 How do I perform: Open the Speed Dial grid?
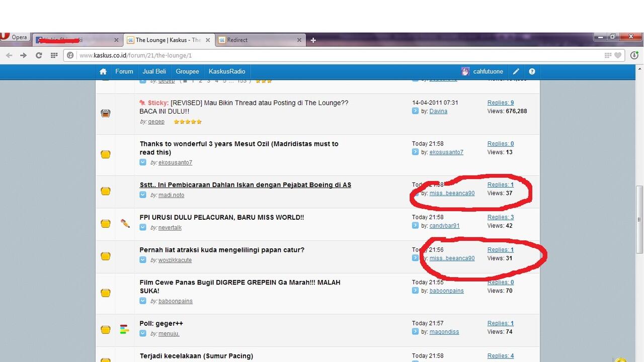(x=54, y=55)
